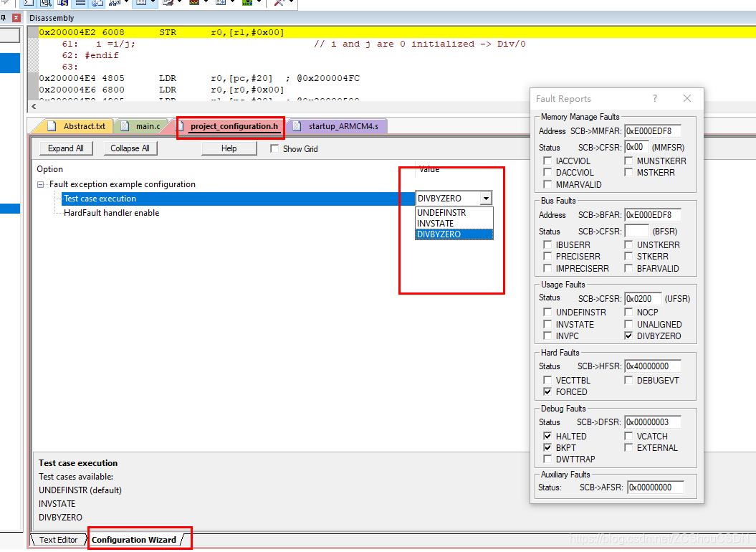Screen dimensions: 756x552
Task: Click the SCB->HFSR field 0x40000000
Action: [653, 366]
